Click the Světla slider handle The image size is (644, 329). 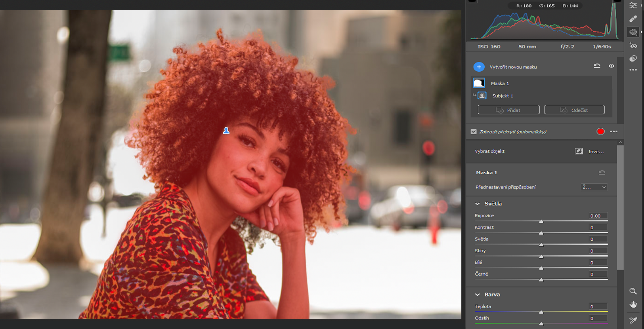tap(541, 245)
